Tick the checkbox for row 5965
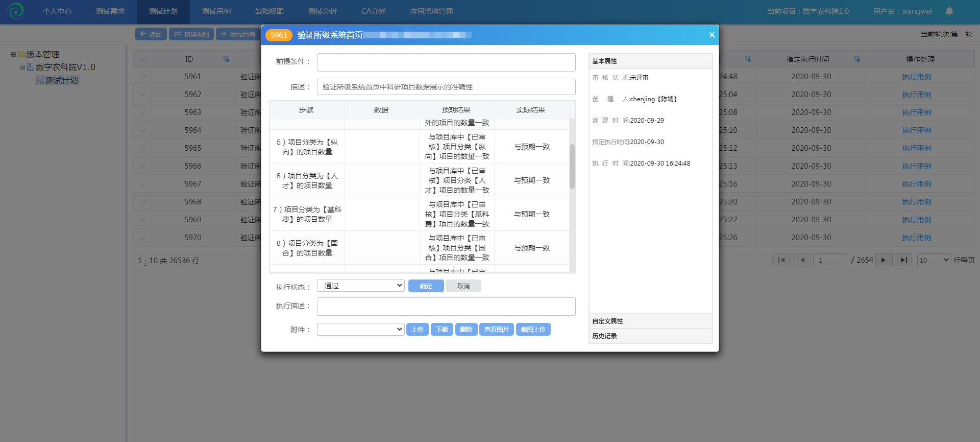The image size is (980, 442). [143, 148]
